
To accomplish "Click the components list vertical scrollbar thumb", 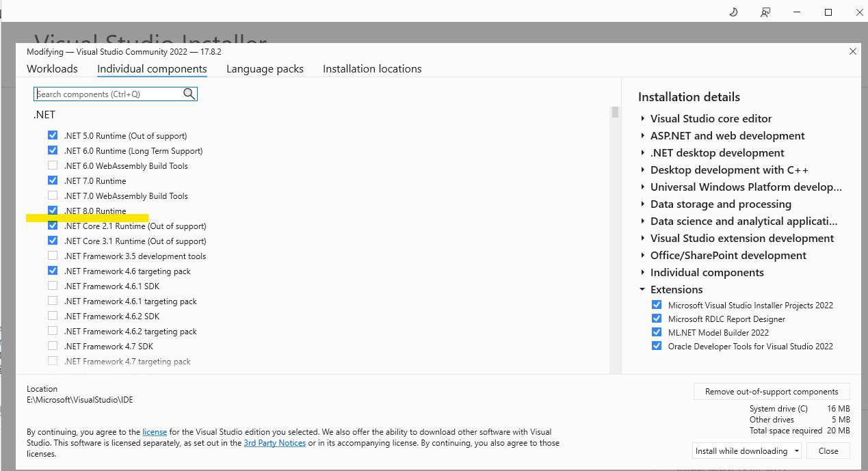I will coord(616,112).
